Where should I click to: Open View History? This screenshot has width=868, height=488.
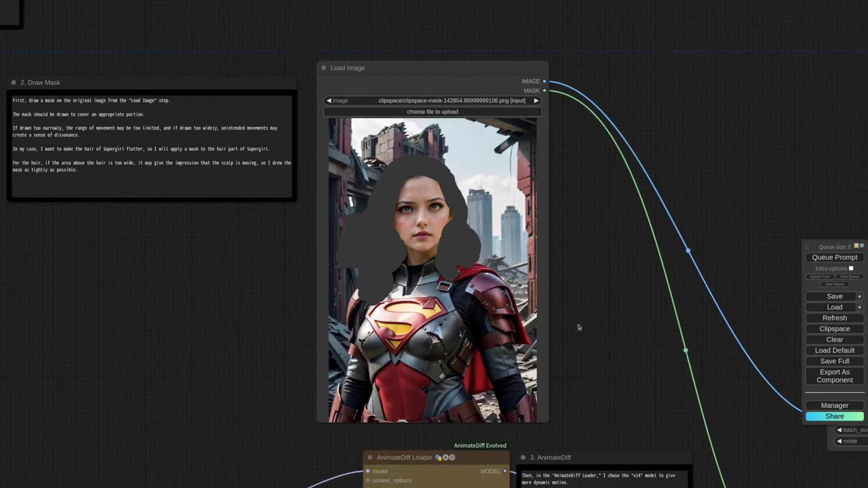[x=835, y=284]
